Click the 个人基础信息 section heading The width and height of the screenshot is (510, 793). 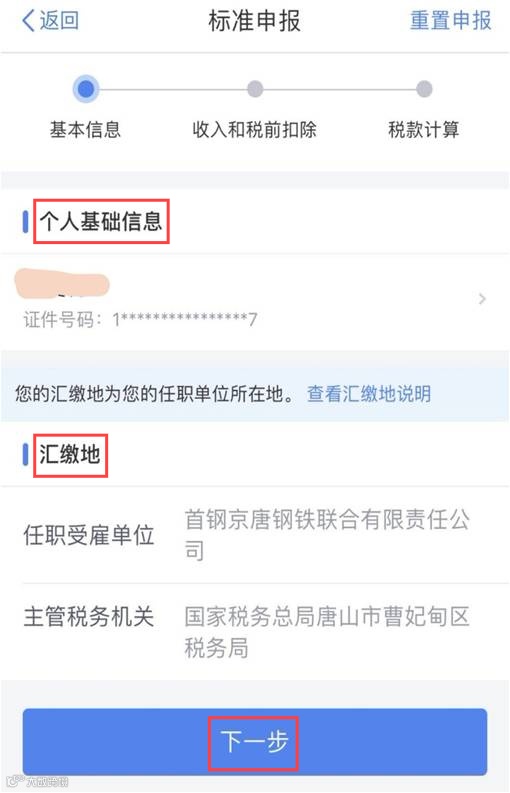tap(101, 222)
